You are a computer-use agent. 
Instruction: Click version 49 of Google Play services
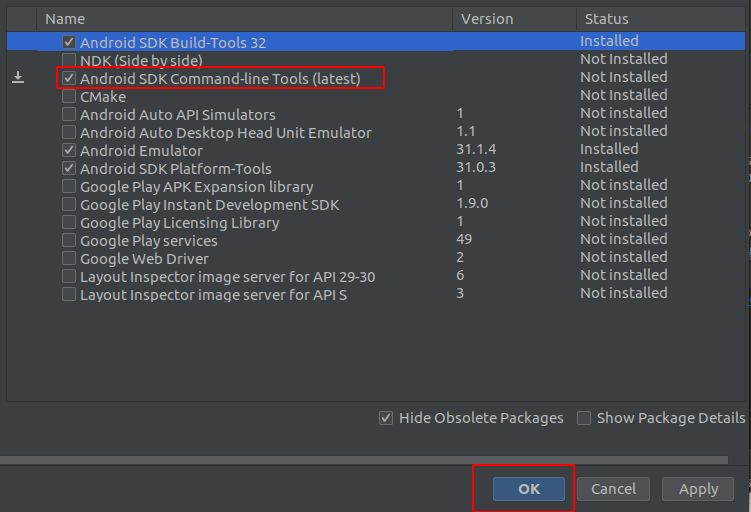coord(464,239)
